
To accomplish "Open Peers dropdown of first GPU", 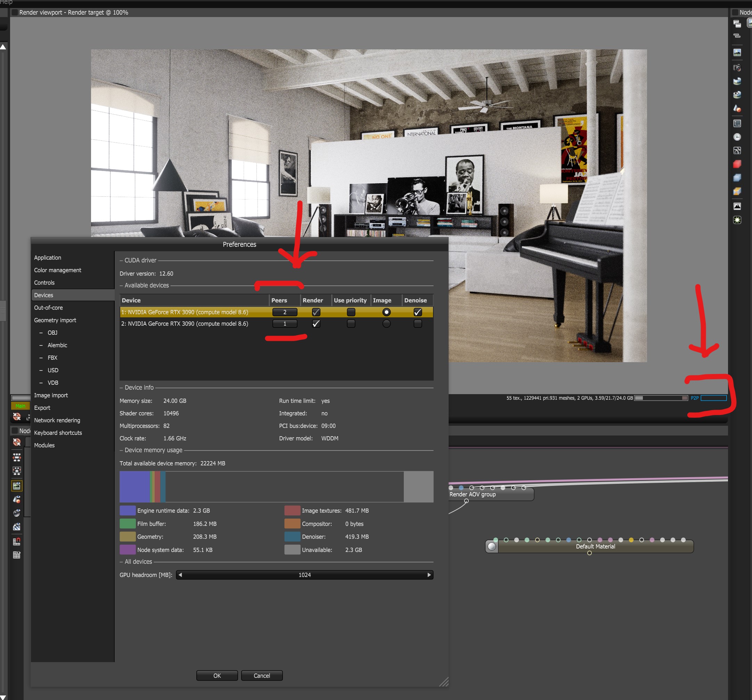I will pos(285,312).
